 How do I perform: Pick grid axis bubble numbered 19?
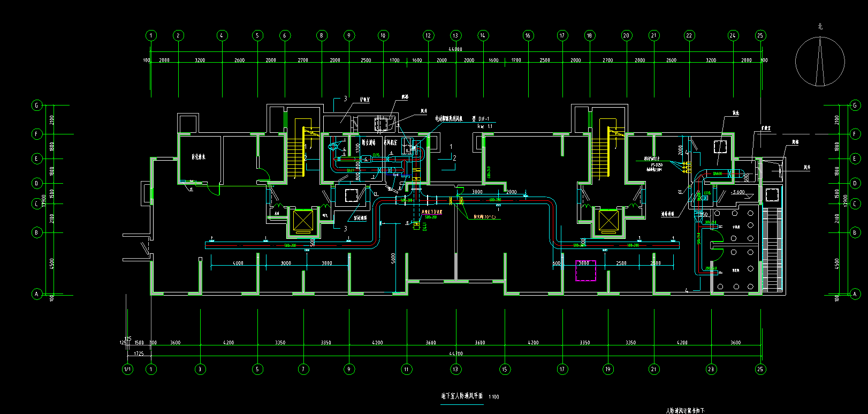(608, 369)
